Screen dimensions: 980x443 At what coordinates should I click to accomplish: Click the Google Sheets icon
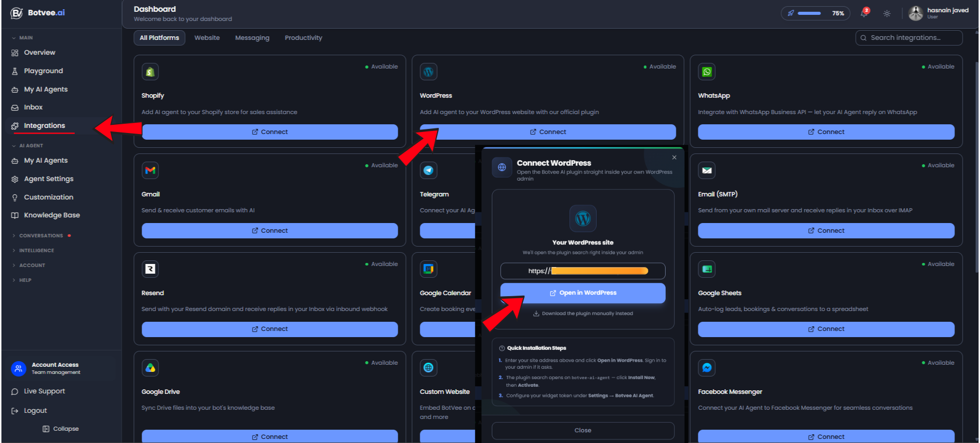[x=706, y=270]
